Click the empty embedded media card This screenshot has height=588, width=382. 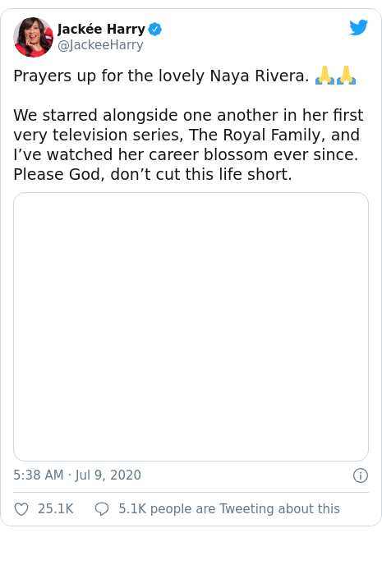coord(191,327)
